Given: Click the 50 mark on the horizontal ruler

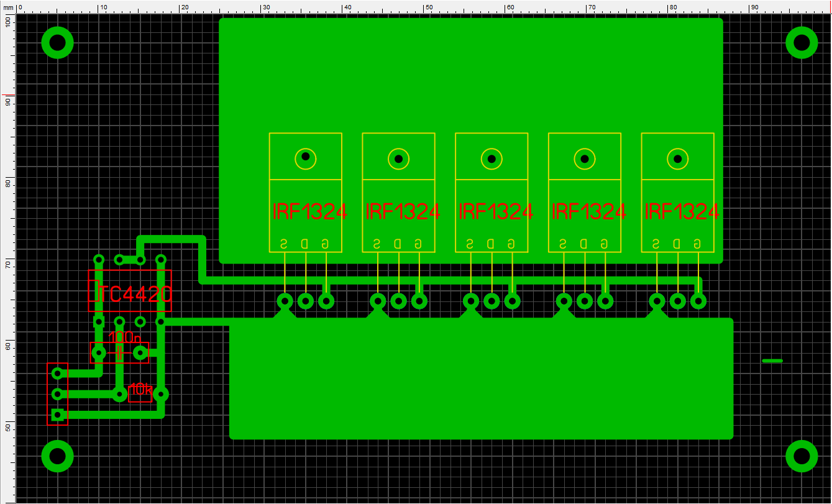Looking at the screenshot, I should coord(428,7).
